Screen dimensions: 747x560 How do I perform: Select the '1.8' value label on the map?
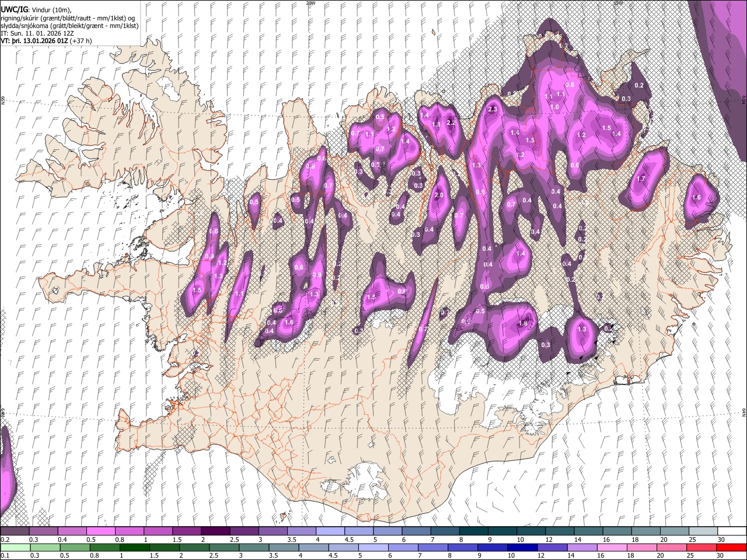click(x=523, y=324)
